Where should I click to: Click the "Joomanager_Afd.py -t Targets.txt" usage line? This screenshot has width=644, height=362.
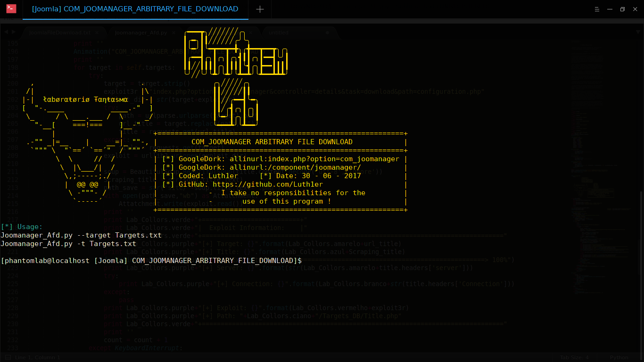[68, 244]
